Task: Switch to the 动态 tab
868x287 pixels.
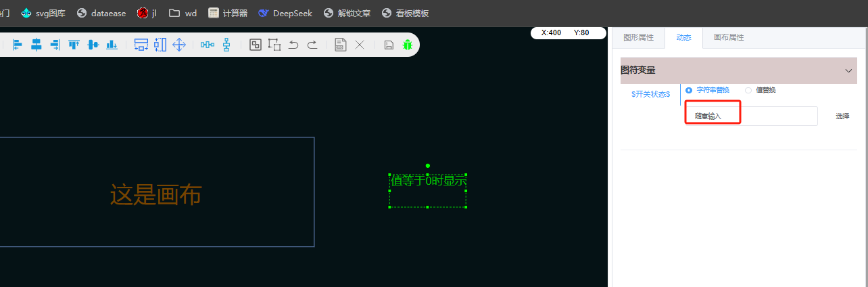Action: pyautogui.click(x=683, y=38)
